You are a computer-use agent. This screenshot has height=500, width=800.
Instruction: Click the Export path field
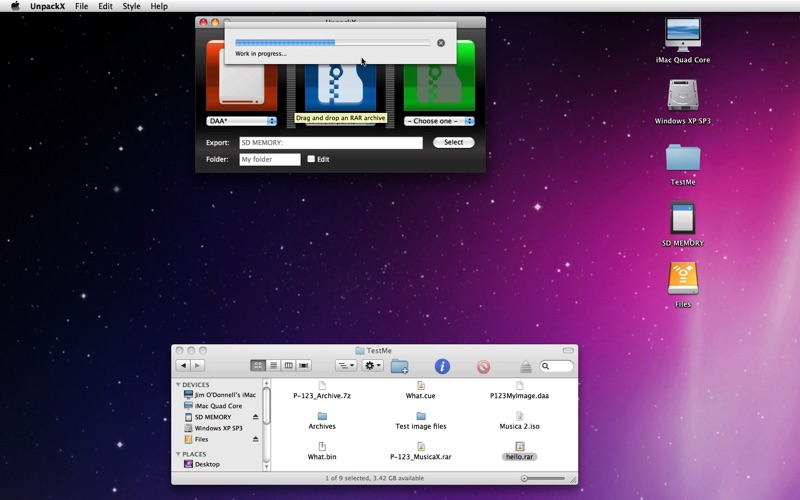[331, 143]
